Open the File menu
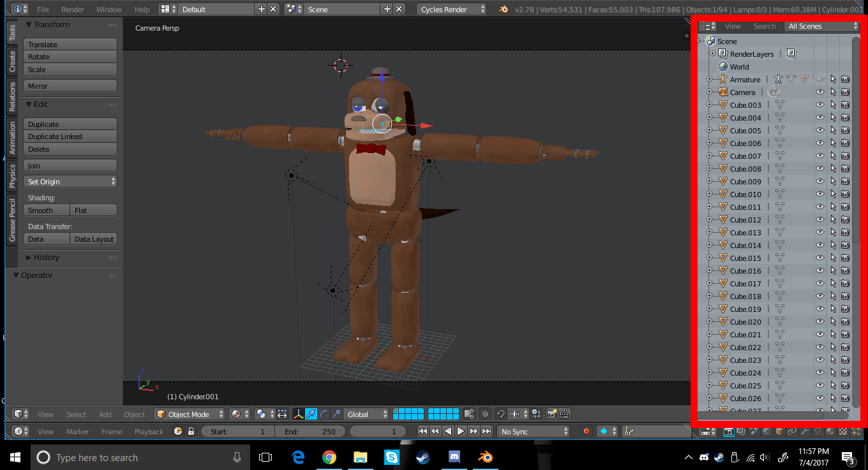The width and height of the screenshot is (868, 470). pos(43,10)
